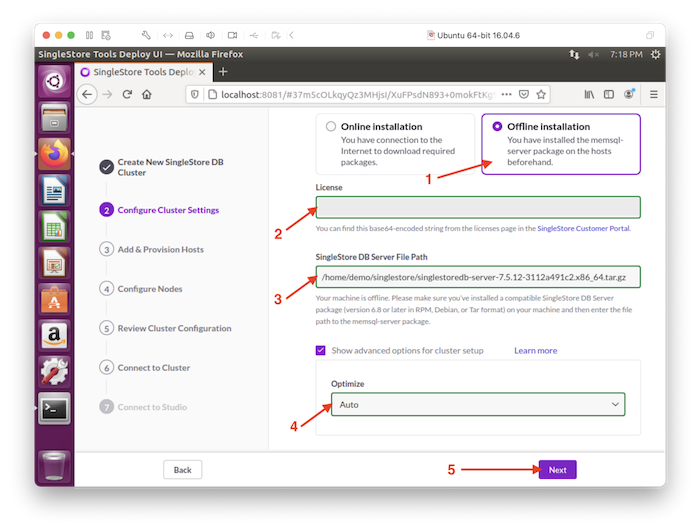700x532 pixels.
Task: Open system gear menu in panel
Action: pyautogui.click(x=655, y=54)
